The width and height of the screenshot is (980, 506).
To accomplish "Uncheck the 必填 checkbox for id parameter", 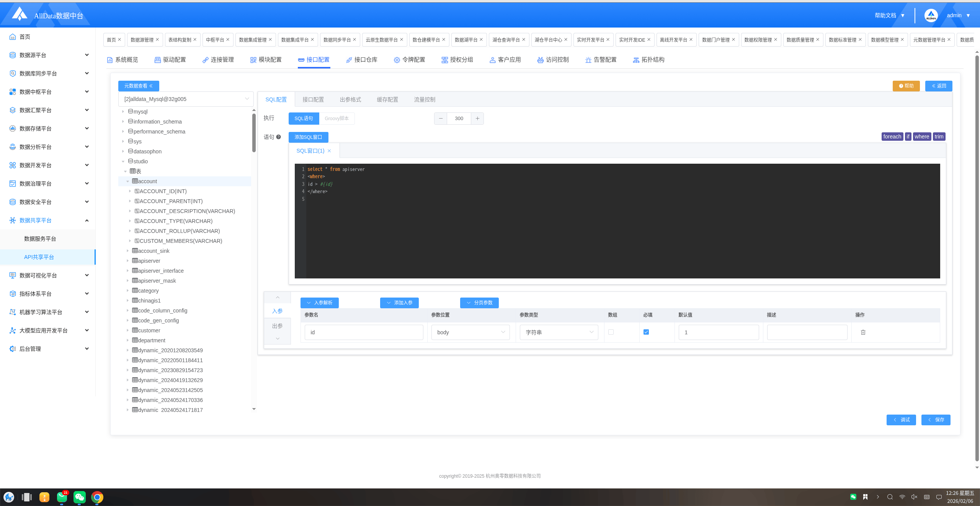I will (x=646, y=332).
